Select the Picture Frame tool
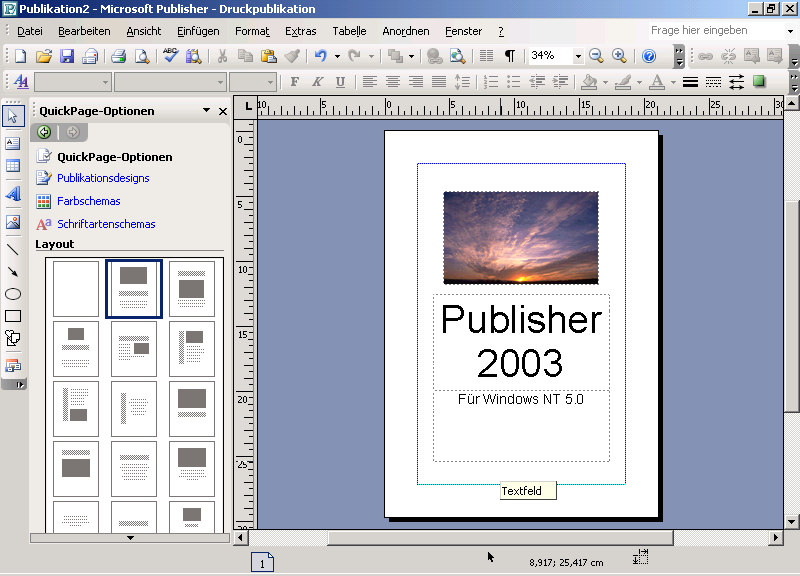Screen dimensions: 800x576 tap(13, 222)
